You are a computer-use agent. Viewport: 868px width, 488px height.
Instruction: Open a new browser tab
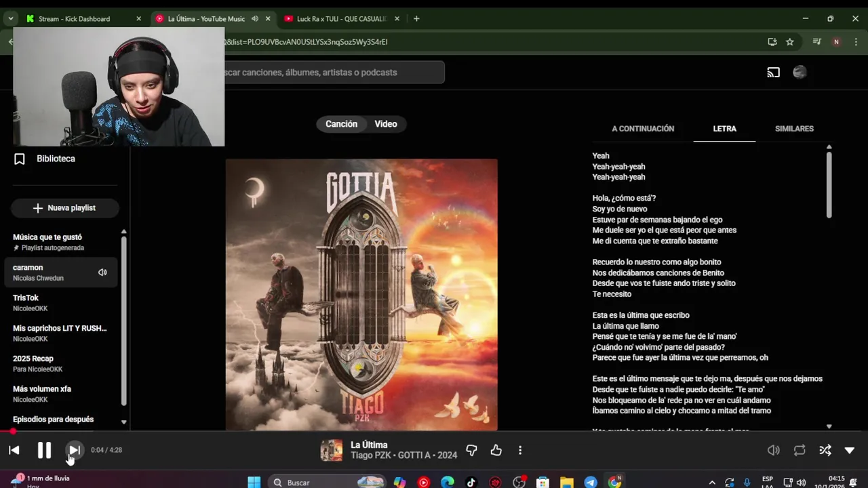pos(416,19)
